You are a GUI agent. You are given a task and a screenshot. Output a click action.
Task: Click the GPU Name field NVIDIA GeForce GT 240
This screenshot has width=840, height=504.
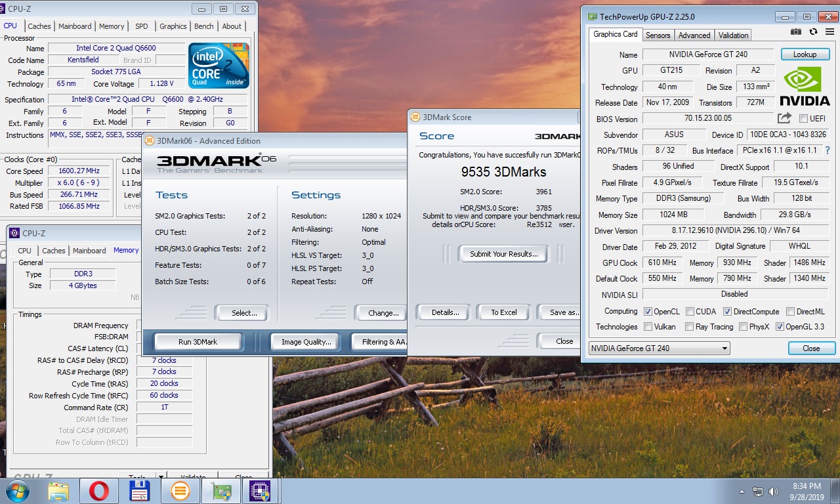pyautogui.click(x=708, y=54)
